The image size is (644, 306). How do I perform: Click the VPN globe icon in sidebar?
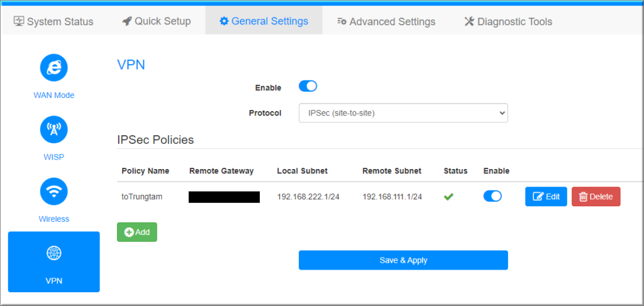click(53, 253)
